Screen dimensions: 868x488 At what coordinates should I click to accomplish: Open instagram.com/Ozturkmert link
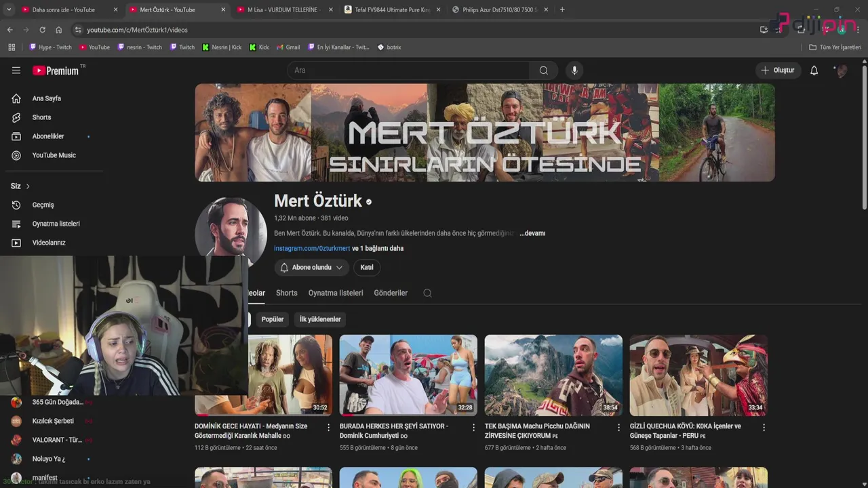(x=312, y=249)
